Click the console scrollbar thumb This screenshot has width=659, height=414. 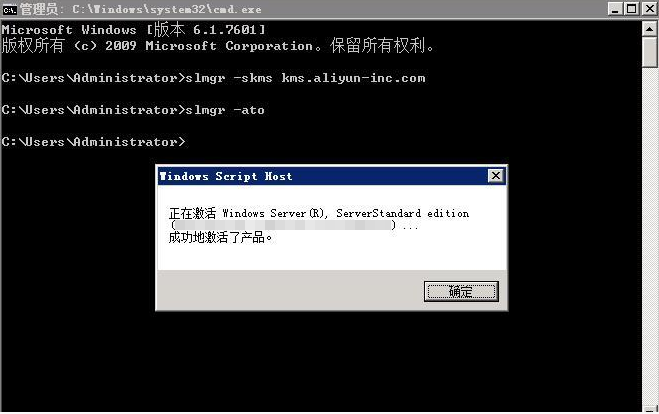click(x=650, y=52)
